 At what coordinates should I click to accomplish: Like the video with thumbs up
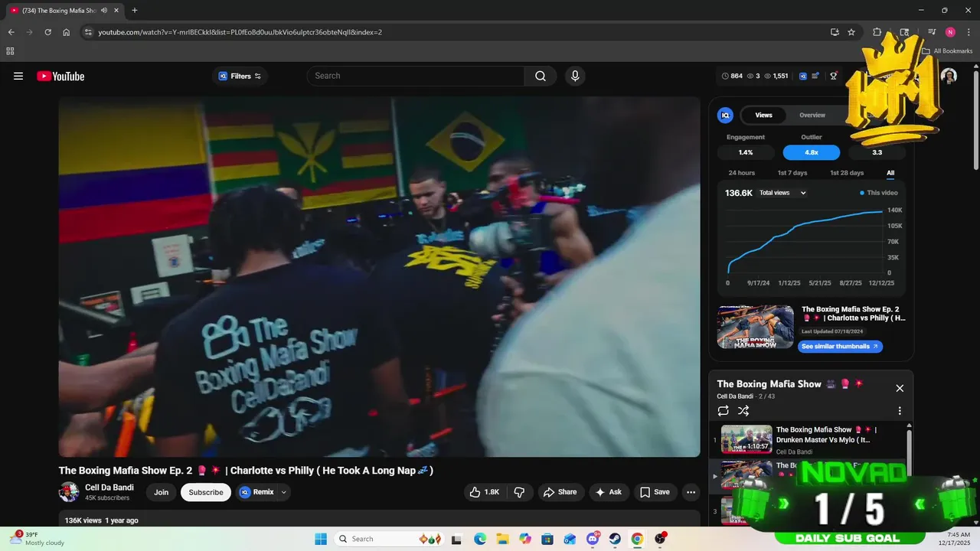point(484,492)
